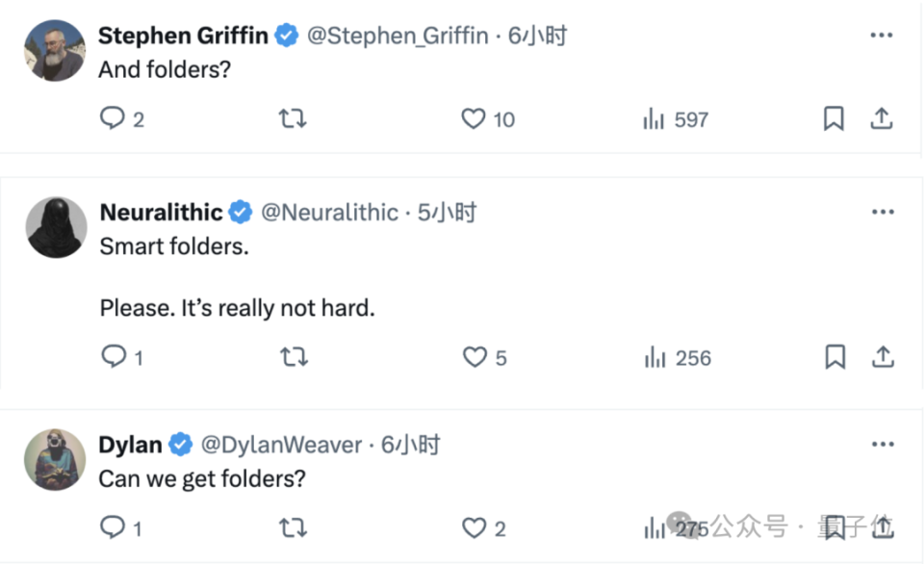Bookmark Neuralithic's tweet
924x564 pixels.
834,357
